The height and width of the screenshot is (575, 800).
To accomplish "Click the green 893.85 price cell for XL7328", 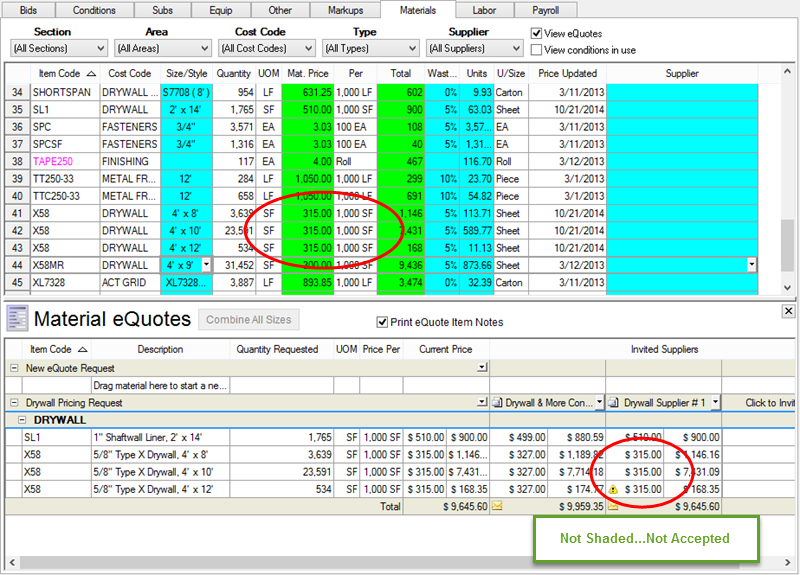I will (x=308, y=283).
